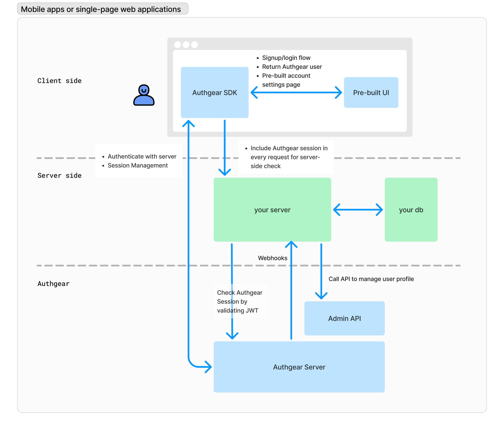Click the Authgear SDK box
The height and width of the screenshot is (430, 504).
pyautogui.click(x=215, y=92)
